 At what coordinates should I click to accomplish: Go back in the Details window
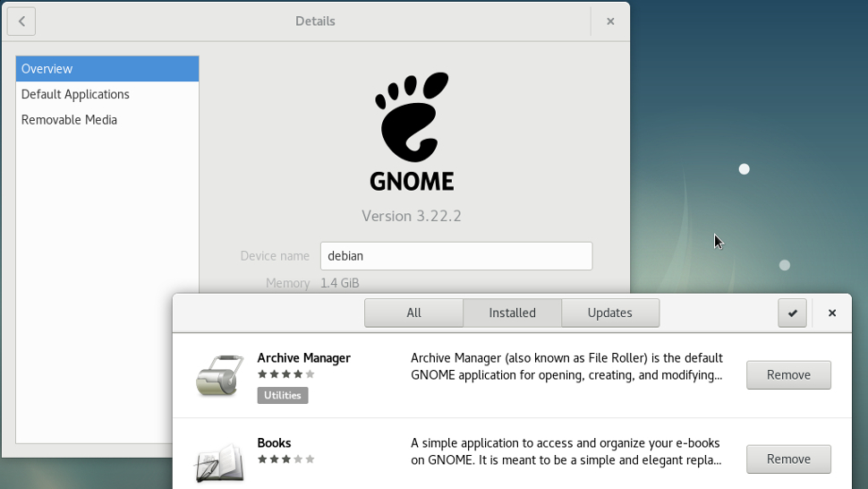tap(21, 21)
